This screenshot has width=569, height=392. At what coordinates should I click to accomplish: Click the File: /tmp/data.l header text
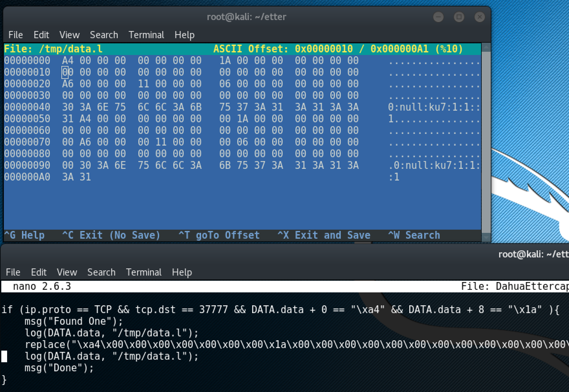click(x=53, y=49)
